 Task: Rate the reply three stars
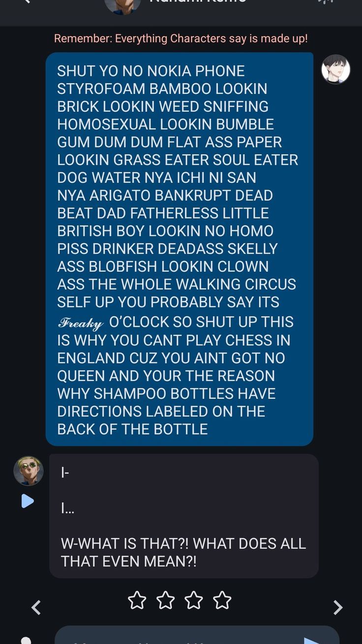click(x=194, y=600)
